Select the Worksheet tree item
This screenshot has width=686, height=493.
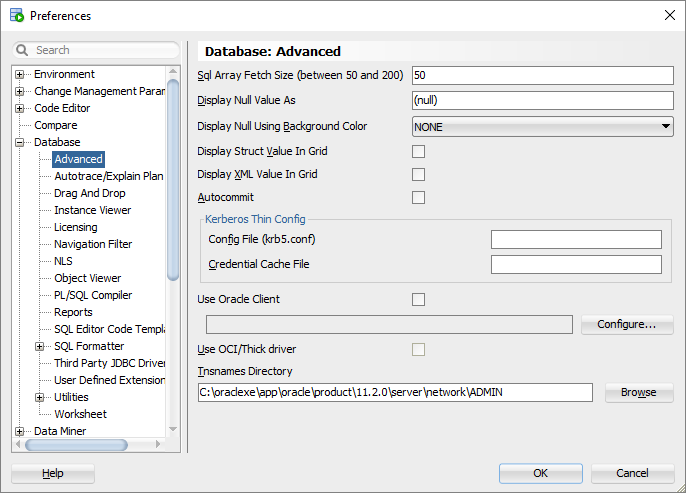pyautogui.click(x=80, y=415)
